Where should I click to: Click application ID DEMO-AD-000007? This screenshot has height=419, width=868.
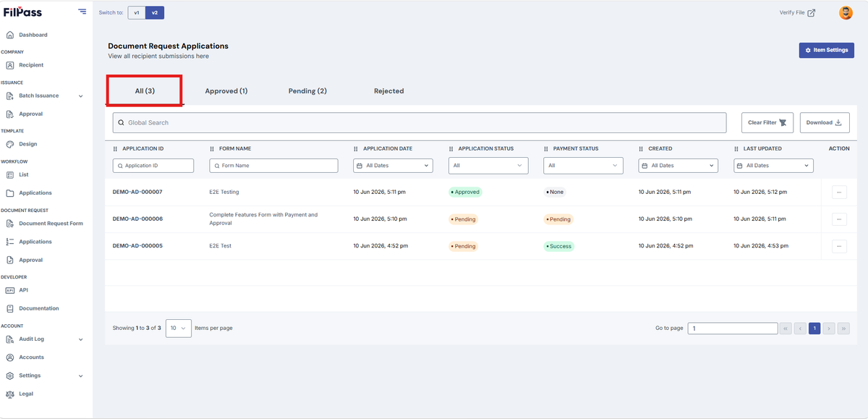(137, 192)
